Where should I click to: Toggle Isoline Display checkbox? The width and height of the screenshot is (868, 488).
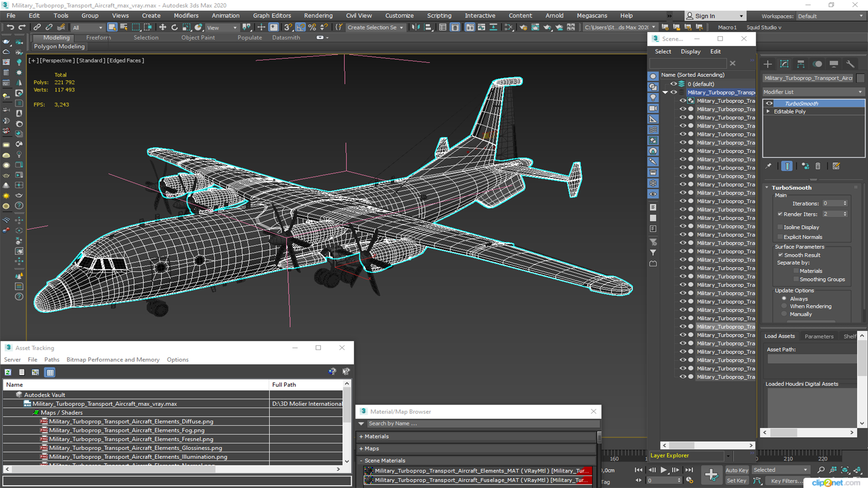(780, 227)
